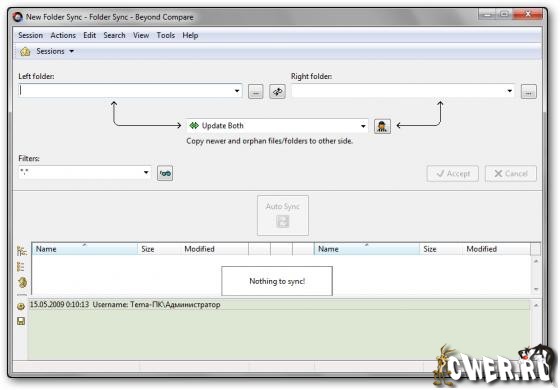
Task: Click the Sessions home icon
Action: [x=25, y=51]
